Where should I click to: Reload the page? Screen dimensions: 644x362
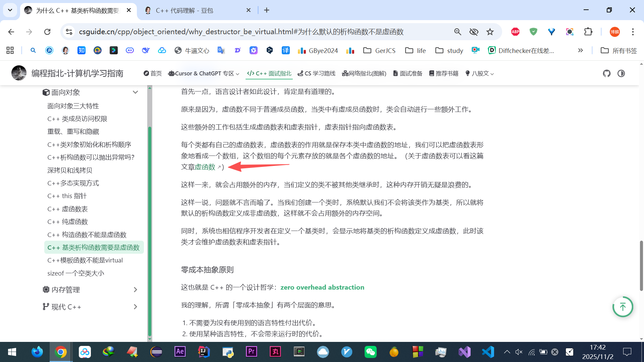[x=47, y=32]
